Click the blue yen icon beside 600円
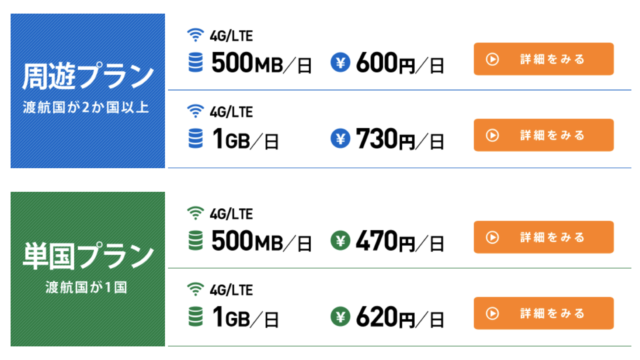This screenshot has height=360, width=640. pyautogui.click(x=340, y=63)
